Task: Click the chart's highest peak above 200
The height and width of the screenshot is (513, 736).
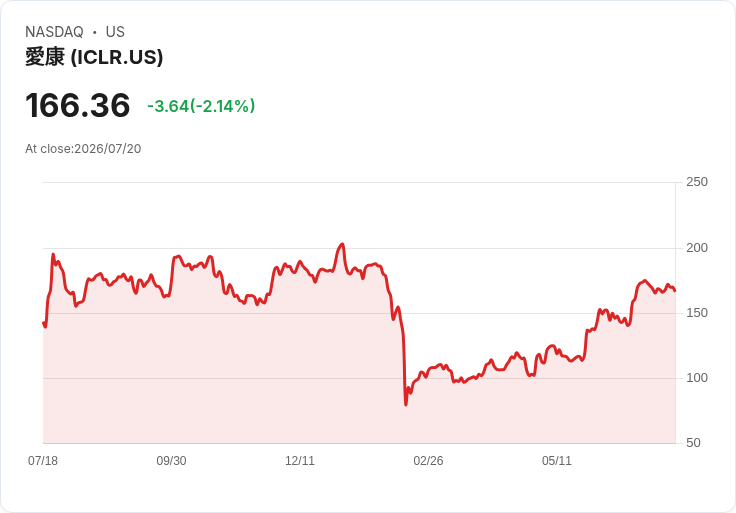Action: pos(343,244)
